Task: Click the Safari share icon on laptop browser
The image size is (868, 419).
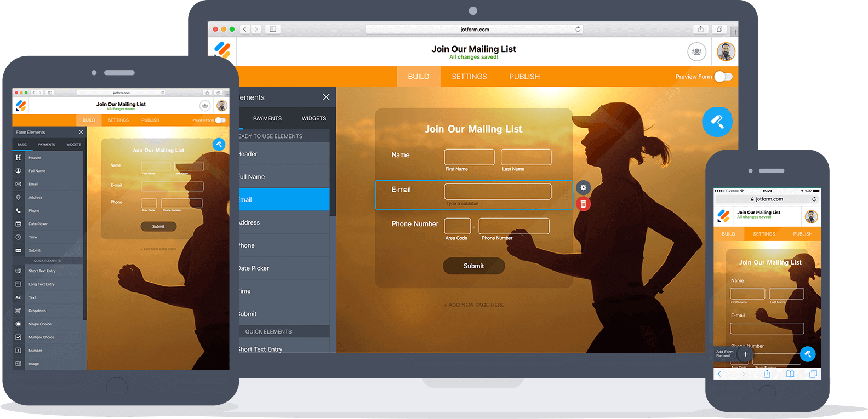Action: [700, 30]
